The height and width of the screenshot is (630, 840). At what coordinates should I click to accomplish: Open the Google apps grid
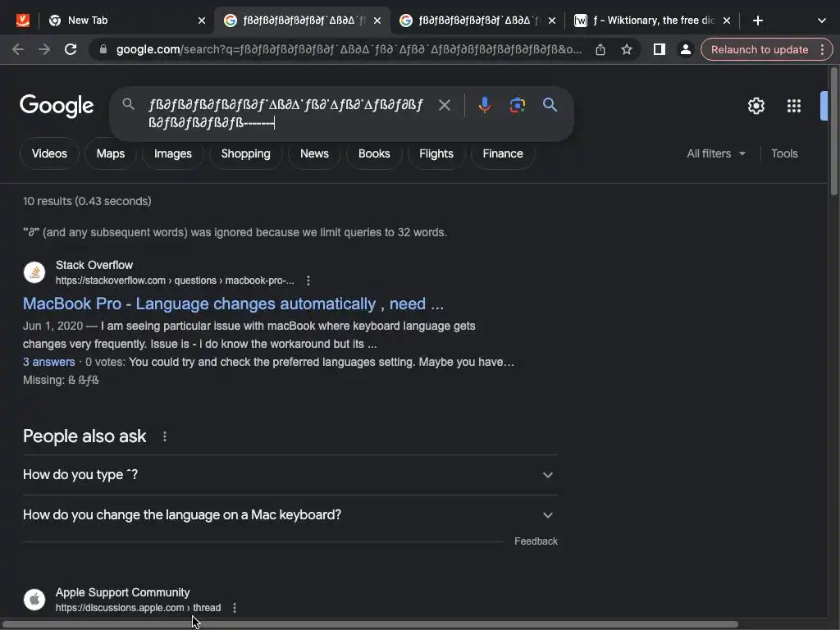pyautogui.click(x=794, y=106)
